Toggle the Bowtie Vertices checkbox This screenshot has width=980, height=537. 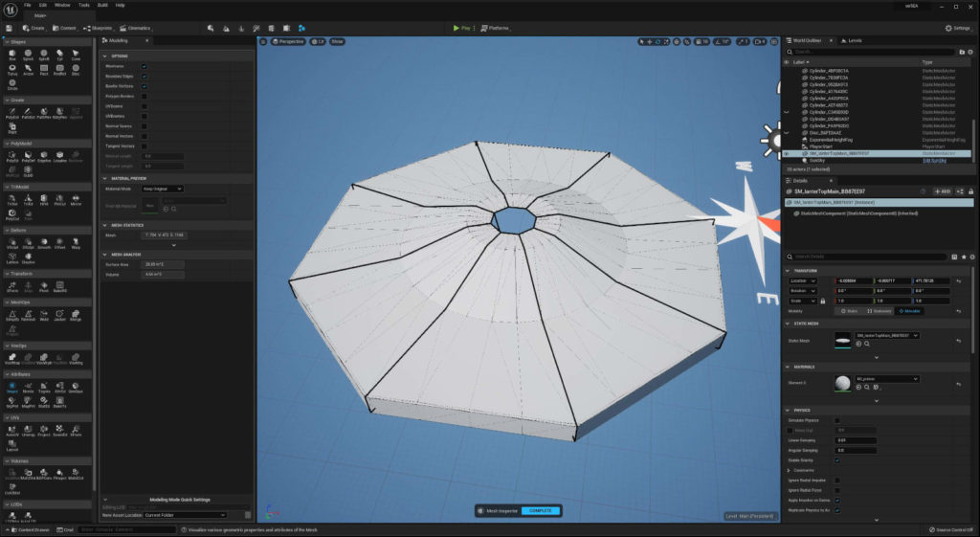coord(145,86)
